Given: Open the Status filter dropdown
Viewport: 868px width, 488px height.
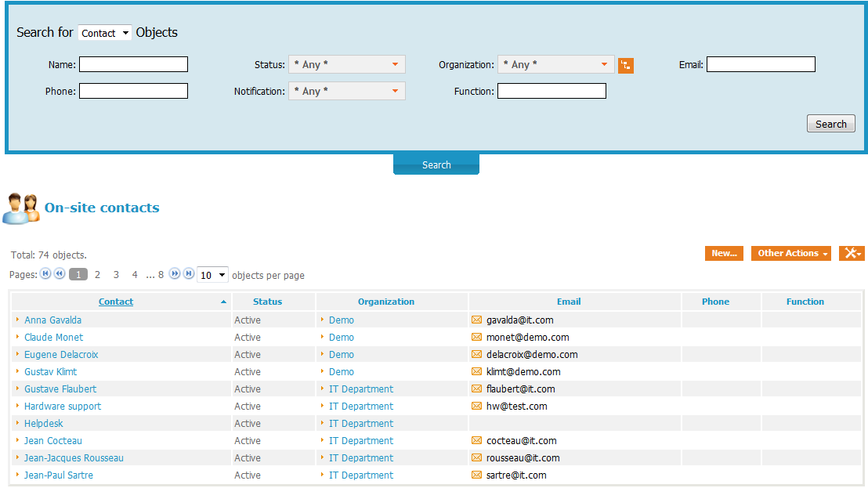Looking at the screenshot, I should [346, 65].
